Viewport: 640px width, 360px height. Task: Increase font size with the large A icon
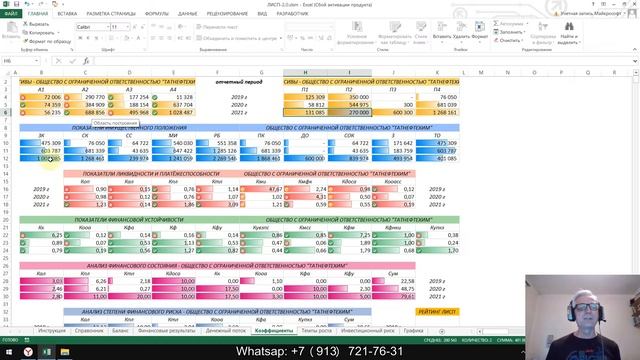(x=135, y=27)
